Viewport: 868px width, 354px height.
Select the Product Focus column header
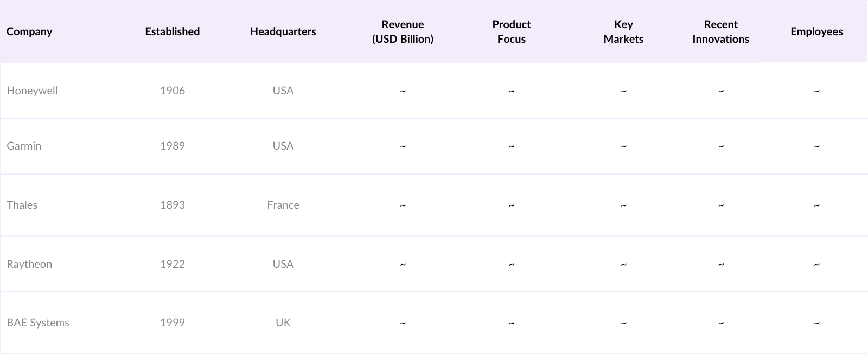tap(511, 31)
